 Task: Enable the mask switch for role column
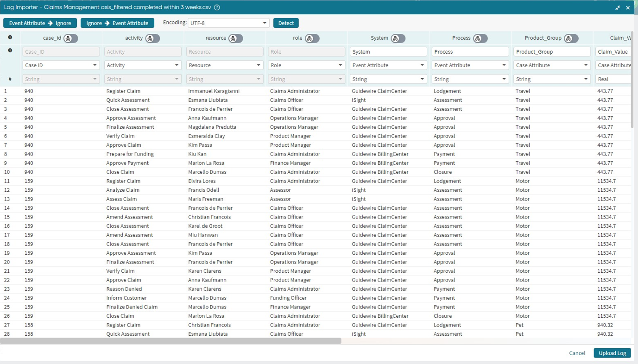(312, 38)
